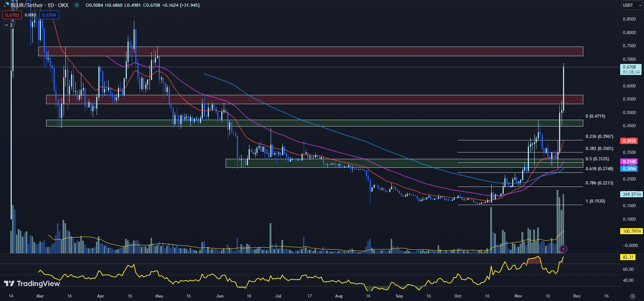Select the yellow RSI value label 82.31
This screenshot has height=301, width=644.
628,257
